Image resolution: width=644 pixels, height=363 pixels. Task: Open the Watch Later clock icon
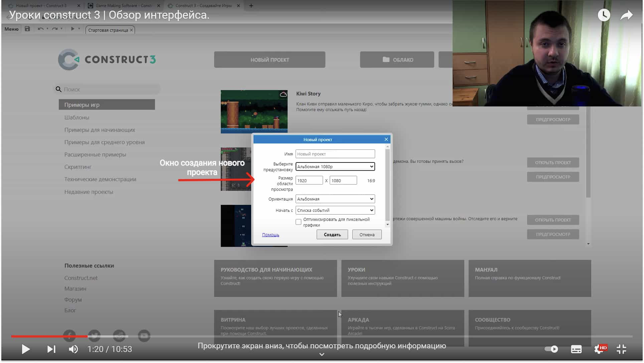pyautogui.click(x=604, y=15)
